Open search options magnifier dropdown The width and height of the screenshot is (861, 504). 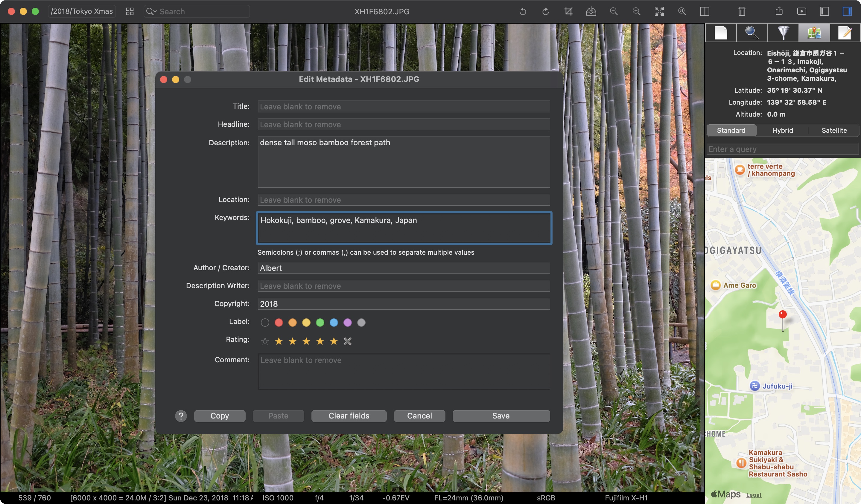coord(151,12)
